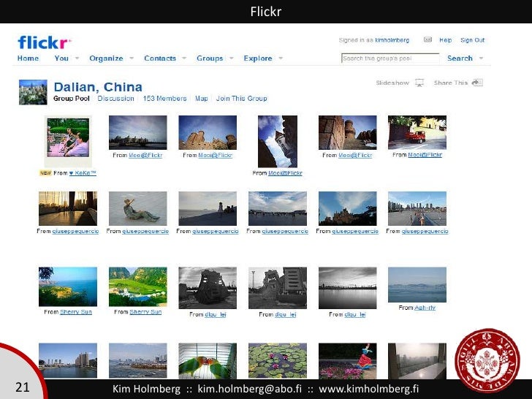Switch to the Discussion tab
Viewport: 532px width, 399px height.
click(x=115, y=99)
